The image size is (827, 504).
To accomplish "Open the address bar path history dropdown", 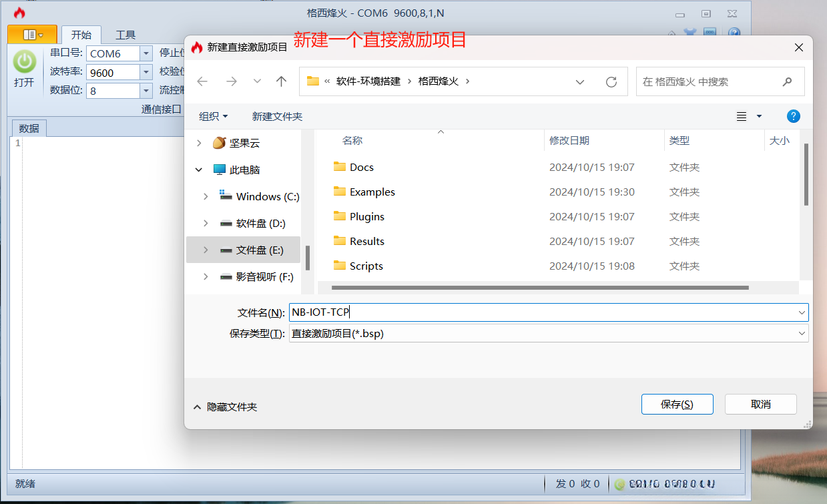I will 580,81.
